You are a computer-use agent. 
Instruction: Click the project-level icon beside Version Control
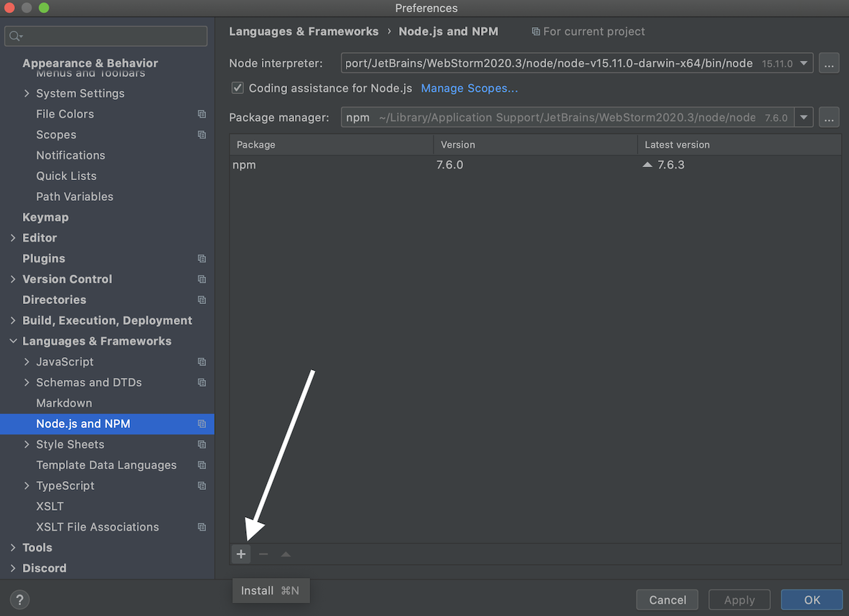click(202, 279)
